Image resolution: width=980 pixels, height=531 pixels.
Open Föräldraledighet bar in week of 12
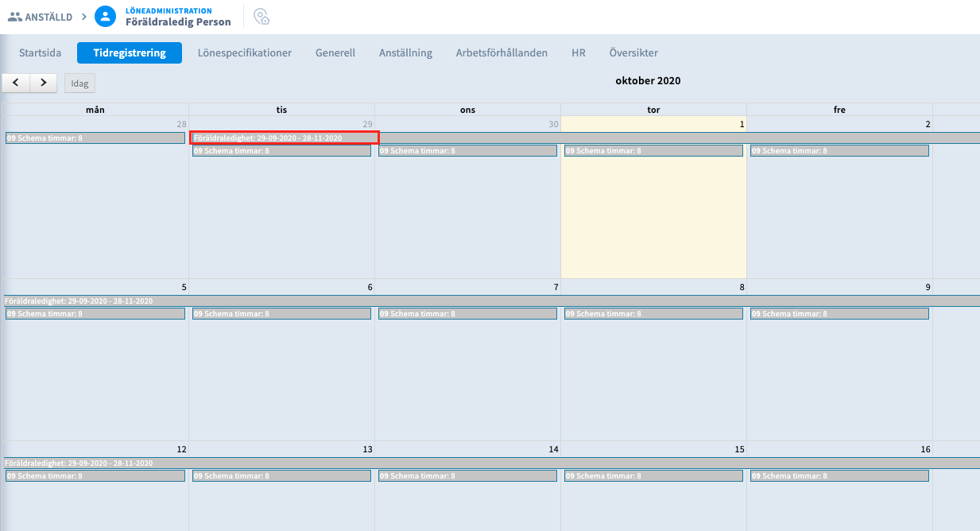coord(491,463)
